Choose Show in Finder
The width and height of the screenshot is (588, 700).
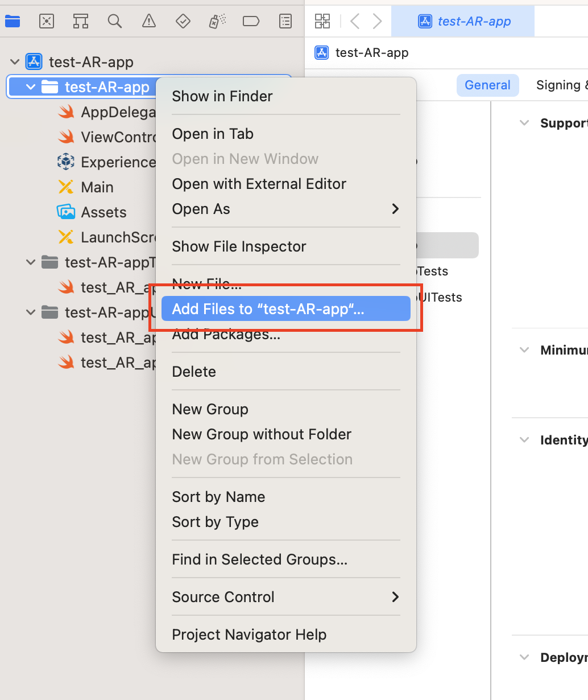pos(286,96)
